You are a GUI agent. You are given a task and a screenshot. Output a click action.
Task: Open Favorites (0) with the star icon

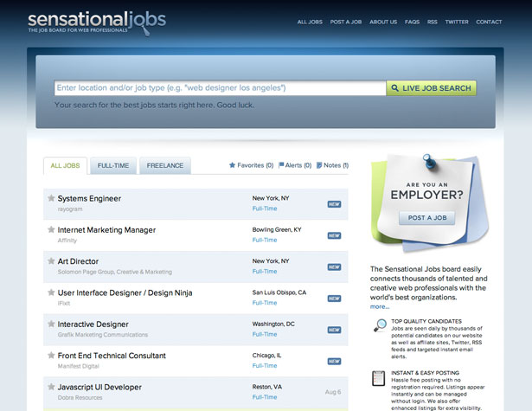251,165
